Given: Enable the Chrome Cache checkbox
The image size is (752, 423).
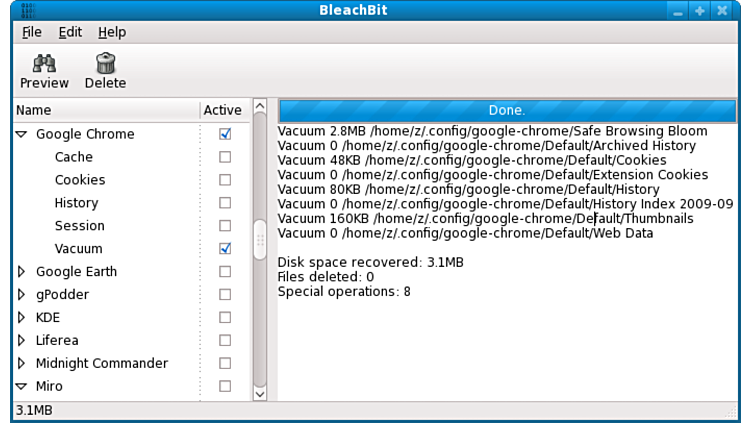Looking at the screenshot, I should click(x=225, y=157).
